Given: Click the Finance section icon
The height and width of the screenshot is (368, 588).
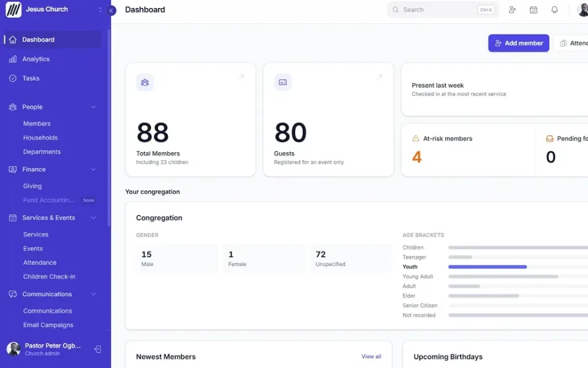Looking at the screenshot, I should [13, 169].
